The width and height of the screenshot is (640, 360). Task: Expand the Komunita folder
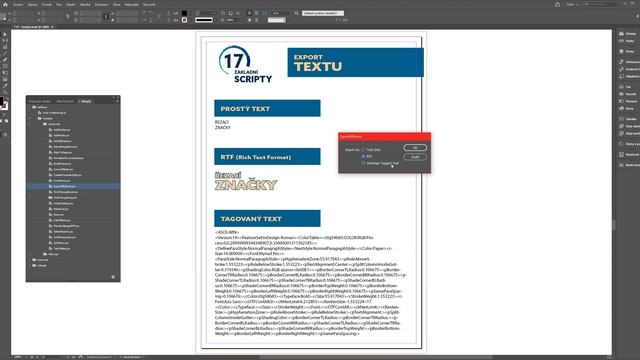click(x=30, y=260)
